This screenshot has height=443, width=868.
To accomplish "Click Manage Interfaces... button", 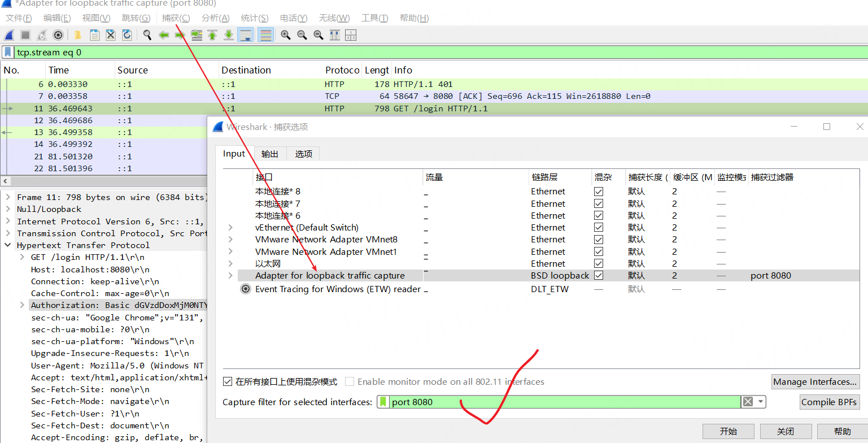I will tap(815, 381).
